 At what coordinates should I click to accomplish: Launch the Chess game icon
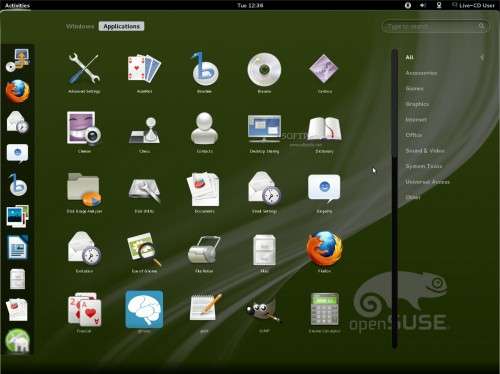click(144, 130)
